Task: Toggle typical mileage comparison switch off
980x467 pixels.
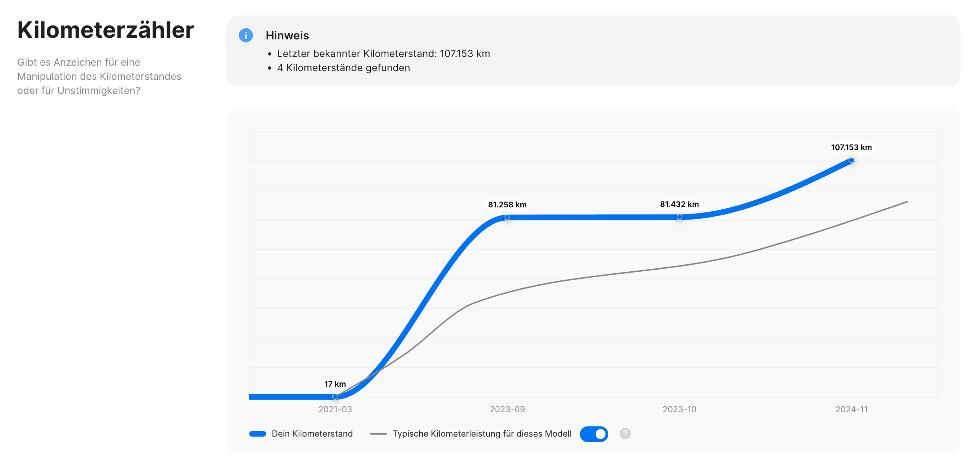Action: [593, 434]
